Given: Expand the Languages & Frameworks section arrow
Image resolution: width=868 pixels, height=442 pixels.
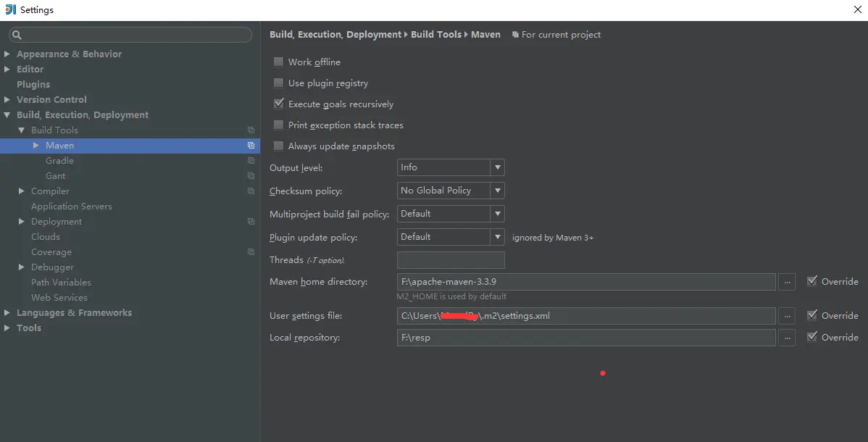Looking at the screenshot, I should pos(7,313).
